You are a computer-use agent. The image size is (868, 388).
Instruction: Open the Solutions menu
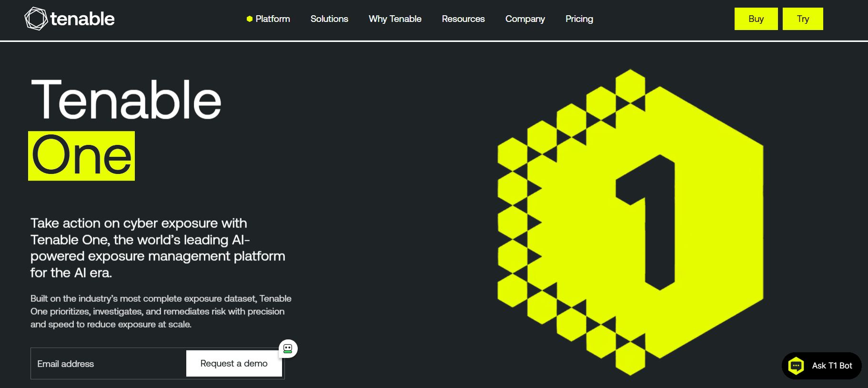pyautogui.click(x=329, y=19)
